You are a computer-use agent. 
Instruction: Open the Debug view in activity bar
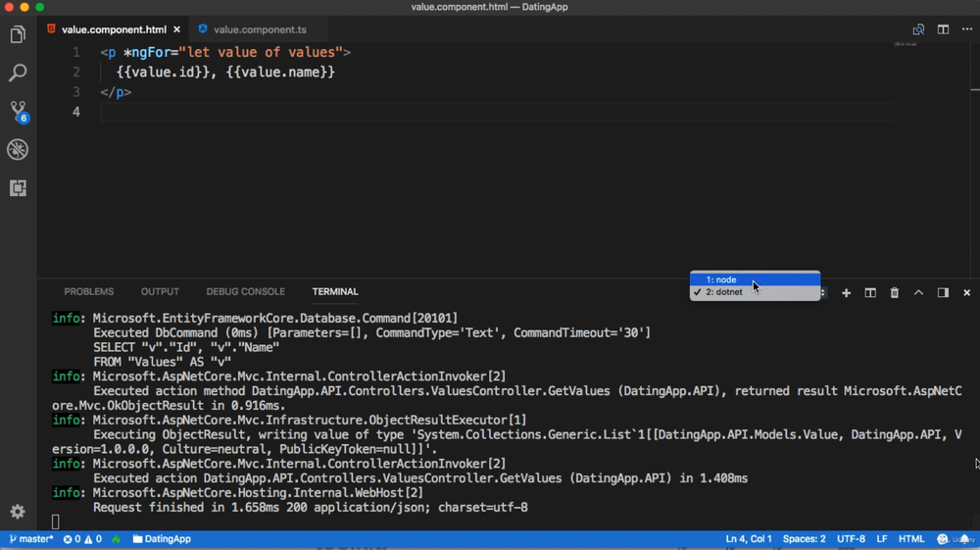click(x=18, y=149)
